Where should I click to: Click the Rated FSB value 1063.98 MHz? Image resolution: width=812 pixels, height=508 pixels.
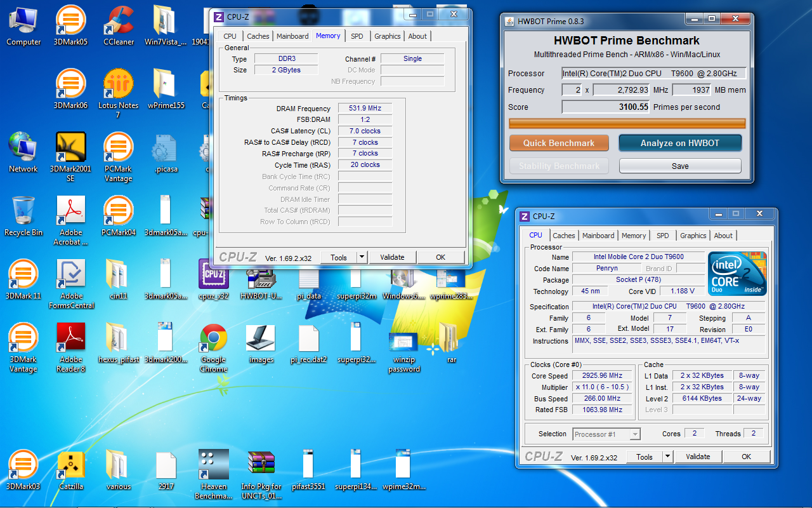(601, 410)
